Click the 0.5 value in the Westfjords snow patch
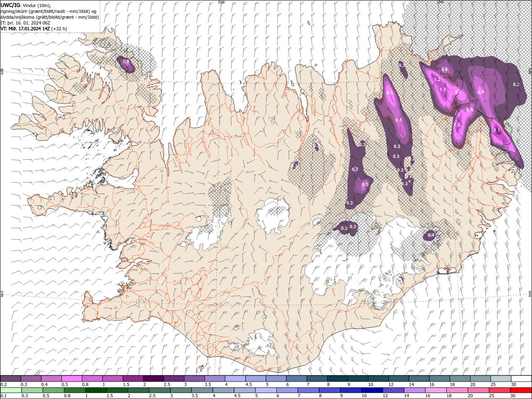This screenshot has width=532, height=399. [126, 62]
